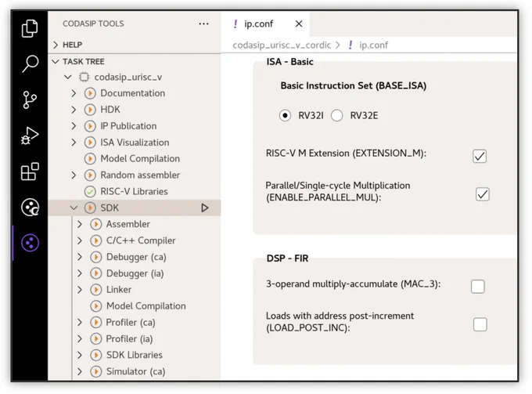Expand the ISA Visualization chevron
Screen dimensions: 532x394
click(74, 143)
